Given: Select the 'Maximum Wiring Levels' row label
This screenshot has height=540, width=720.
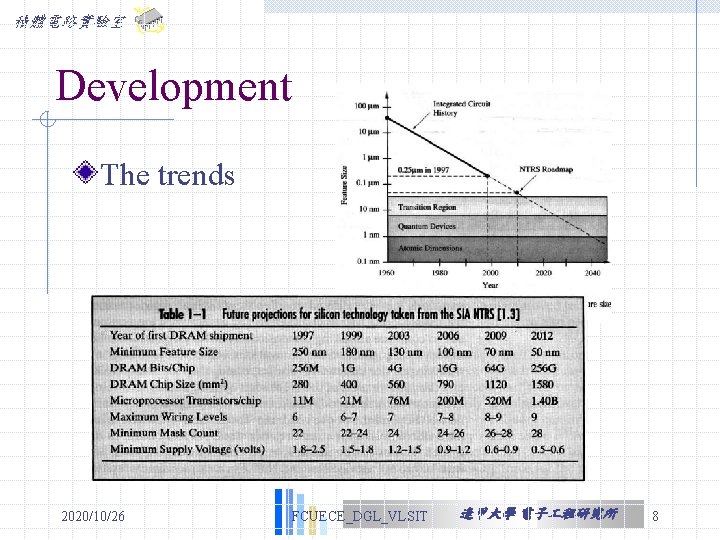Looking at the screenshot, I should click(169, 417).
